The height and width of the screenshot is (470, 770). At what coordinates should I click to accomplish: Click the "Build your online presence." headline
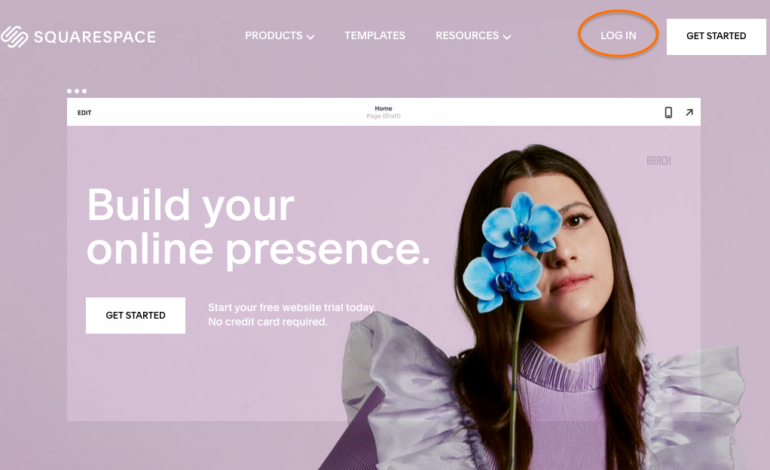tap(258, 227)
